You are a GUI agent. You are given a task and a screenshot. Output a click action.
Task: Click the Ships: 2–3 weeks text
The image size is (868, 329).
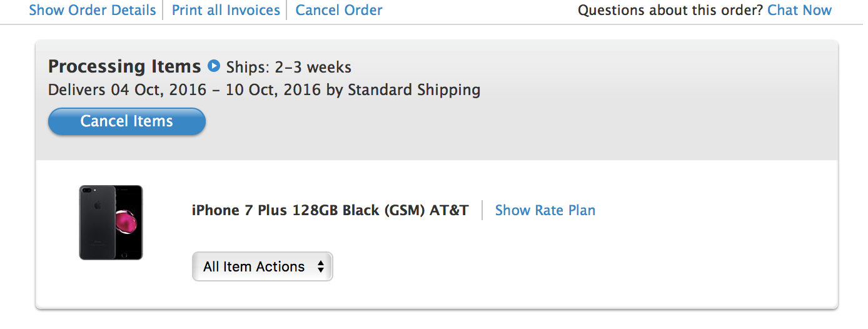tap(289, 67)
